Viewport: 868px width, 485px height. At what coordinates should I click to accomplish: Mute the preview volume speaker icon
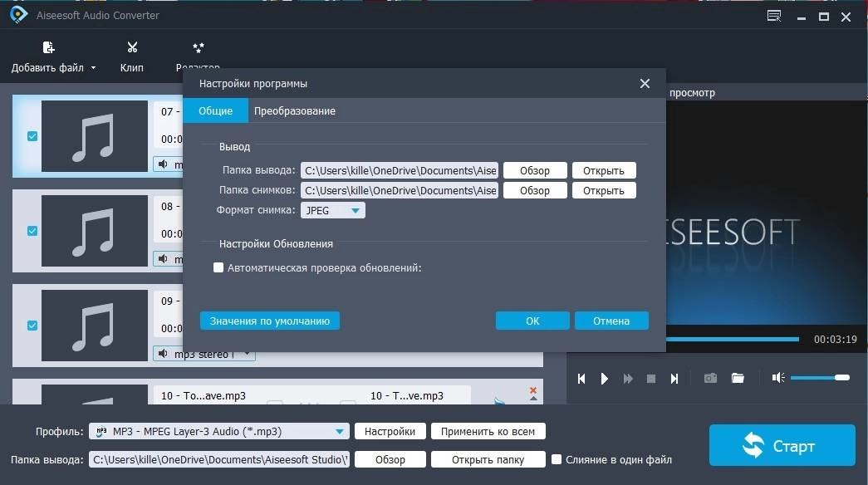coord(778,378)
